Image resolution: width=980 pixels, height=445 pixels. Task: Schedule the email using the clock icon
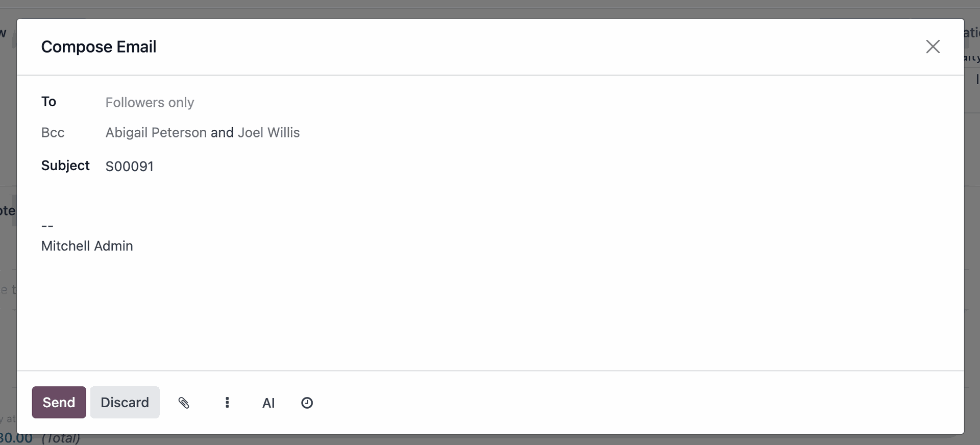(x=307, y=403)
